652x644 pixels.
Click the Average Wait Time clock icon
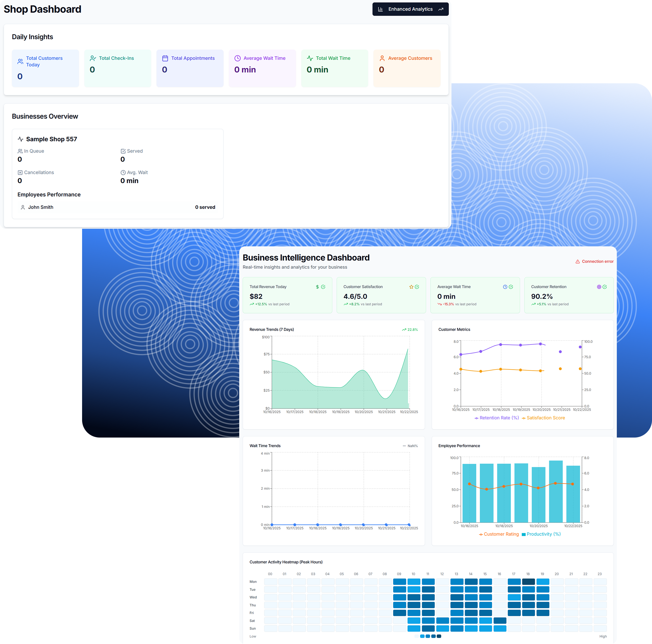click(x=237, y=58)
